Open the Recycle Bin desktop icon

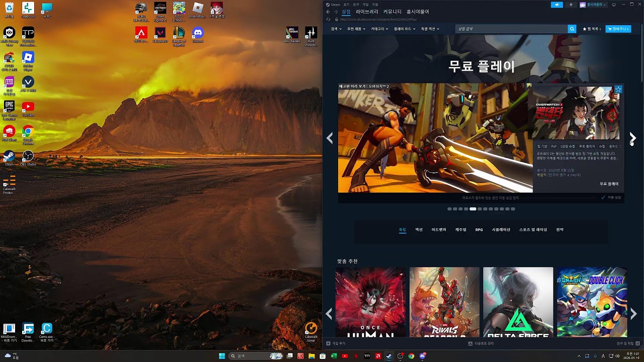[9, 11]
